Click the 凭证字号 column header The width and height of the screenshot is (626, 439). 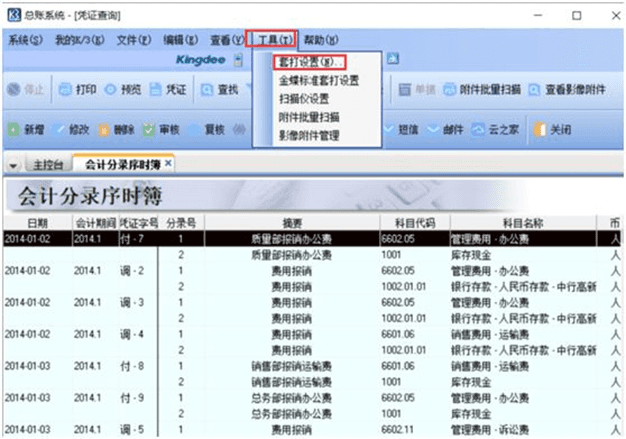(x=139, y=223)
